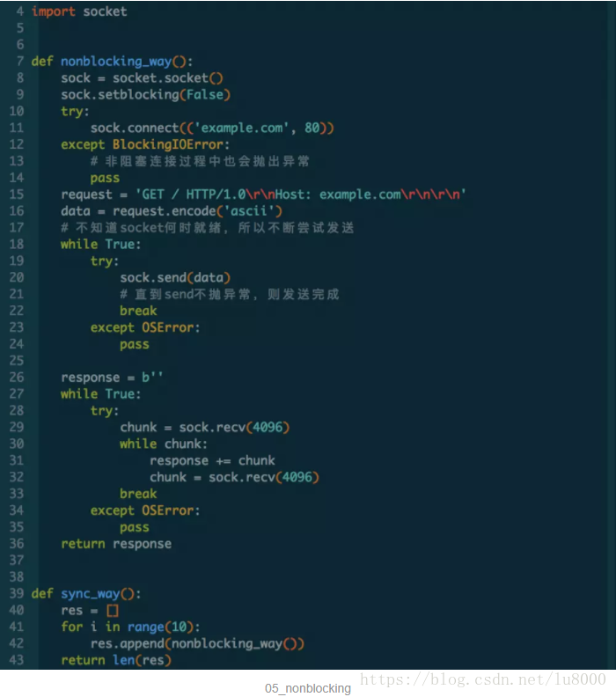Click line number 18 in the gutter
The height and width of the screenshot is (697, 616).
17,245
